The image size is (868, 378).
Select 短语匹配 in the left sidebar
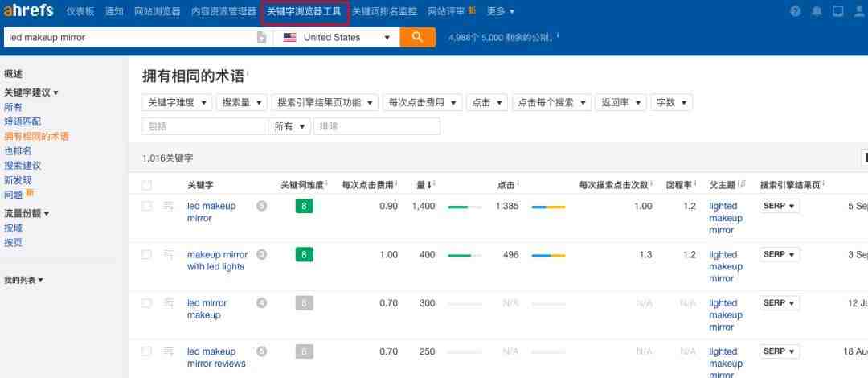tap(23, 121)
